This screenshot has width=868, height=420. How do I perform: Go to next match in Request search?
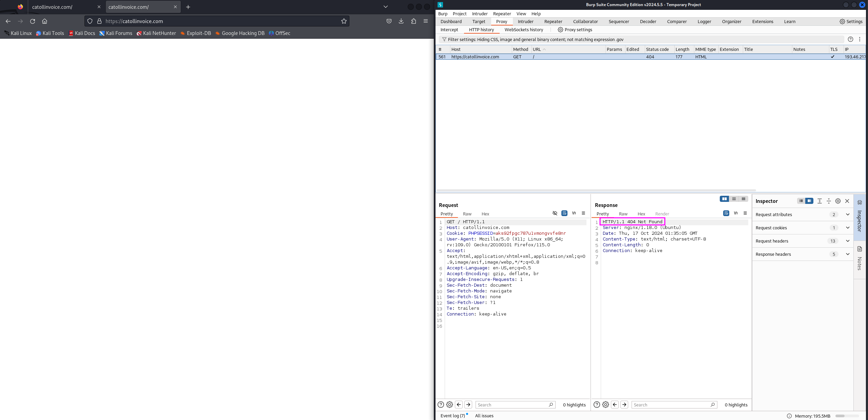click(468, 404)
